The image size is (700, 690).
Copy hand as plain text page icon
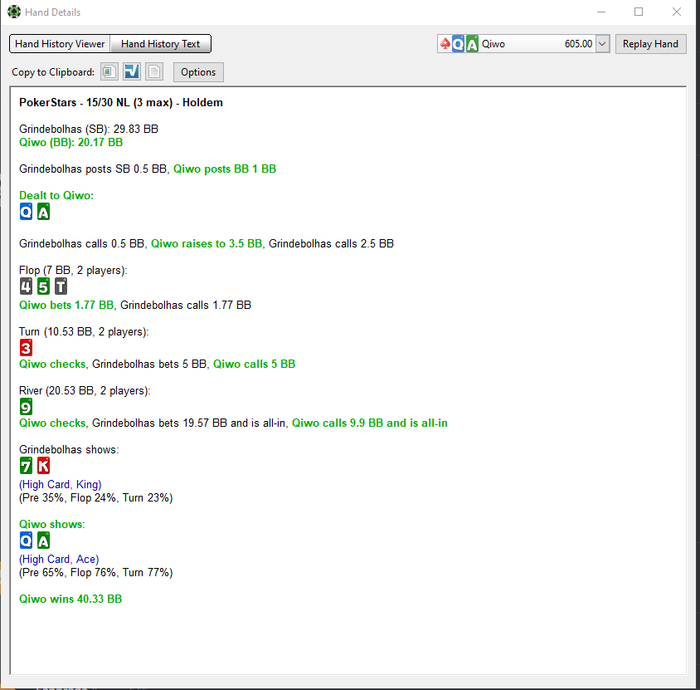[154, 72]
